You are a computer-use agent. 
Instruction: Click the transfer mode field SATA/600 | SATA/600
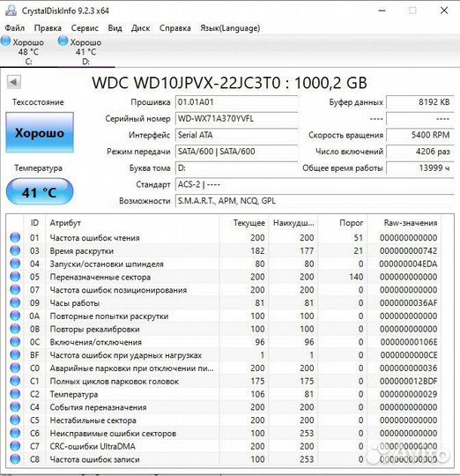pyautogui.click(x=236, y=152)
